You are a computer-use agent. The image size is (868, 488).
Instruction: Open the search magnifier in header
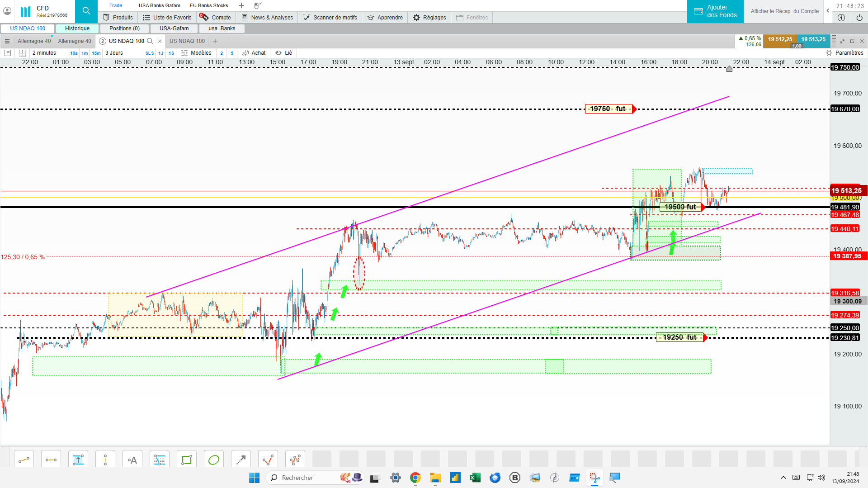pyautogui.click(x=86, y=11)
